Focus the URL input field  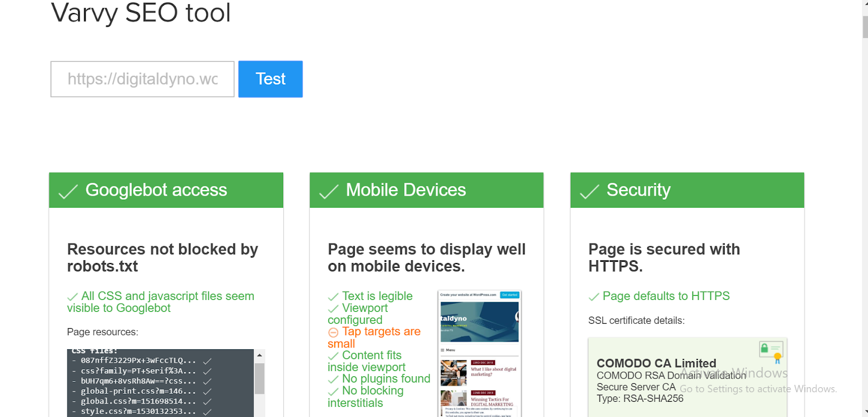click(143, 79)
